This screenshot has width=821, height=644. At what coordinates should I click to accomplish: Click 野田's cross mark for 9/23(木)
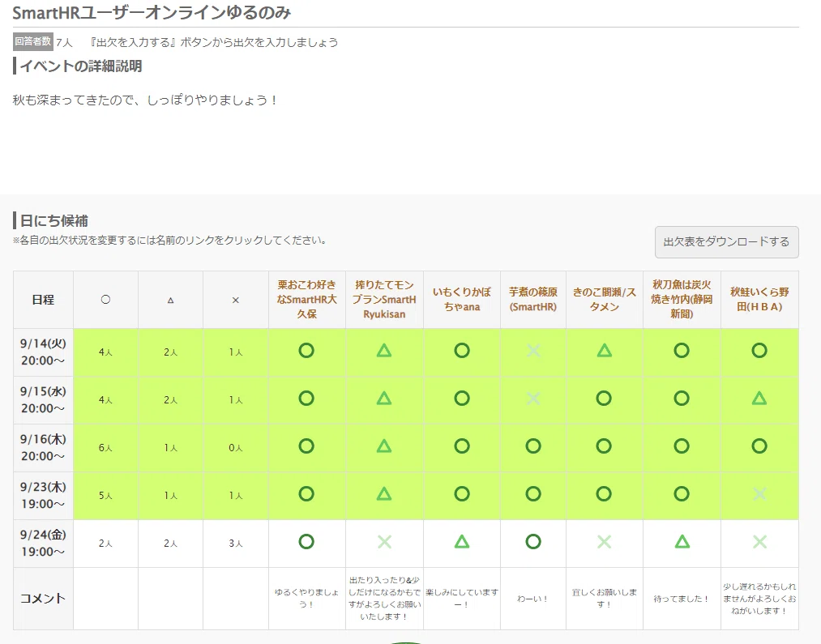click(x=759, y=494)
